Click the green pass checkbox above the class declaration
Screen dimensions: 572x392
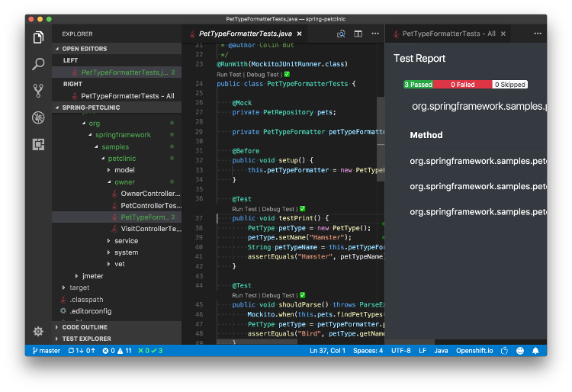coord(287,75)
